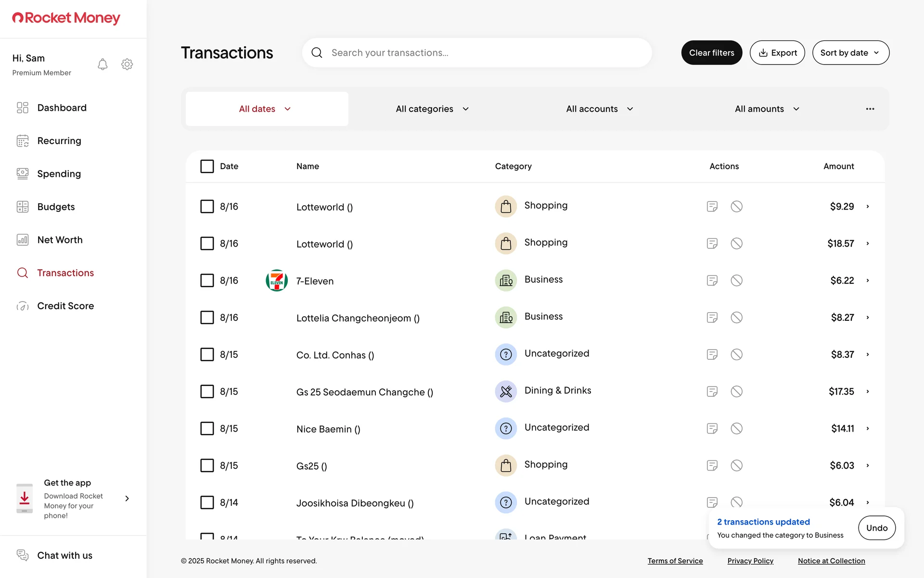The height and width of the screenshot is (578, 924).
Task: Click the more options ellipsis in filter bar
Action: click(x=870, y=109)
